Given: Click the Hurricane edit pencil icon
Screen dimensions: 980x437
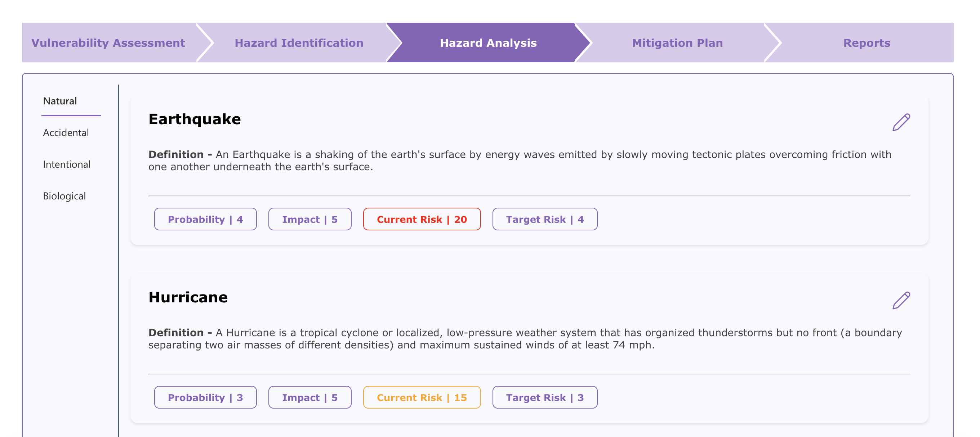Looking at the screenshot, I should [901, 301].
